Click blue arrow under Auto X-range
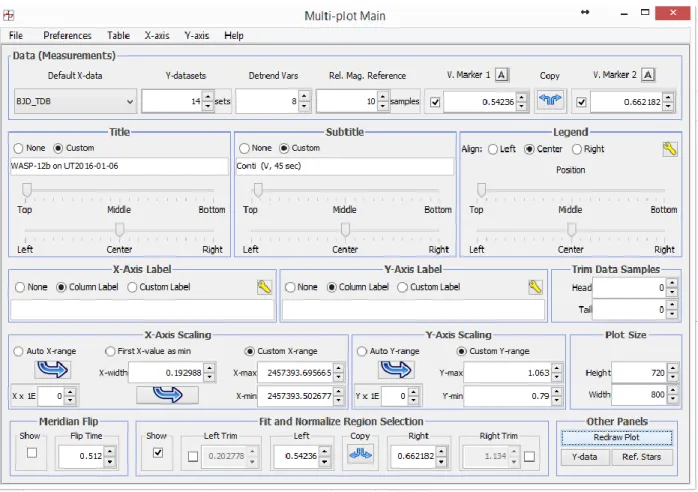The width and height of the screenshot is (698, 492). point(52,369)
